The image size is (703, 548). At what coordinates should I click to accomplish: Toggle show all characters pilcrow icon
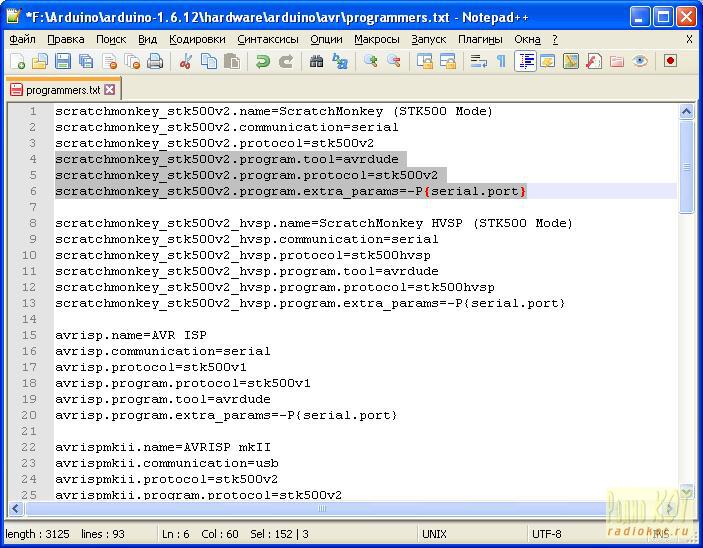coord(501,61)
